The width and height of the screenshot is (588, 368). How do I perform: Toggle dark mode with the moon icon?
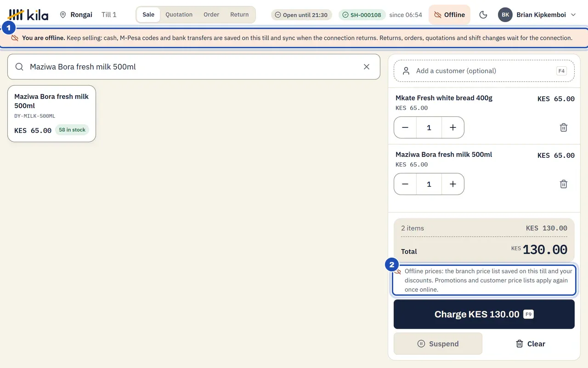[483, 15]
